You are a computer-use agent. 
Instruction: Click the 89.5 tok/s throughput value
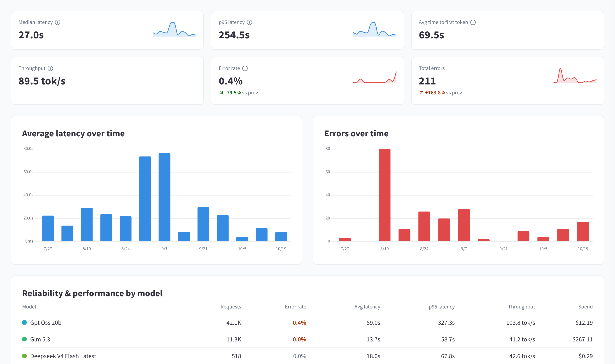pyautogui.click(x=42, y=81)
